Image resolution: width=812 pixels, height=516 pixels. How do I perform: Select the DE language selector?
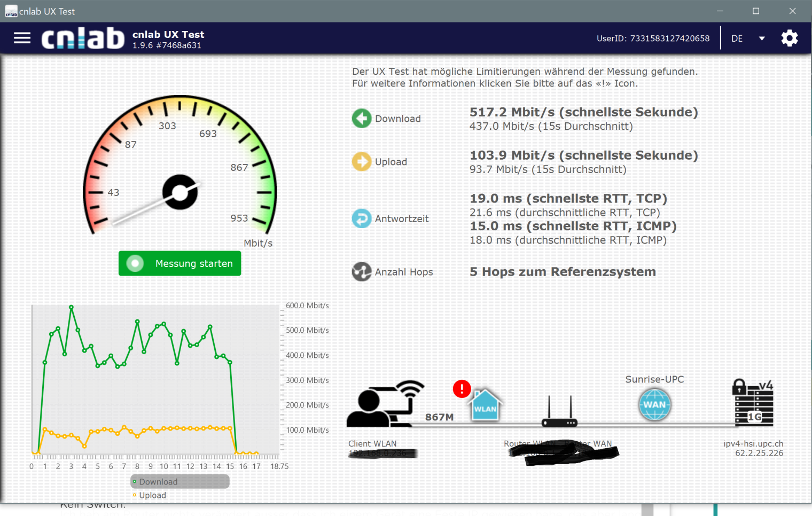pos(737,38)
